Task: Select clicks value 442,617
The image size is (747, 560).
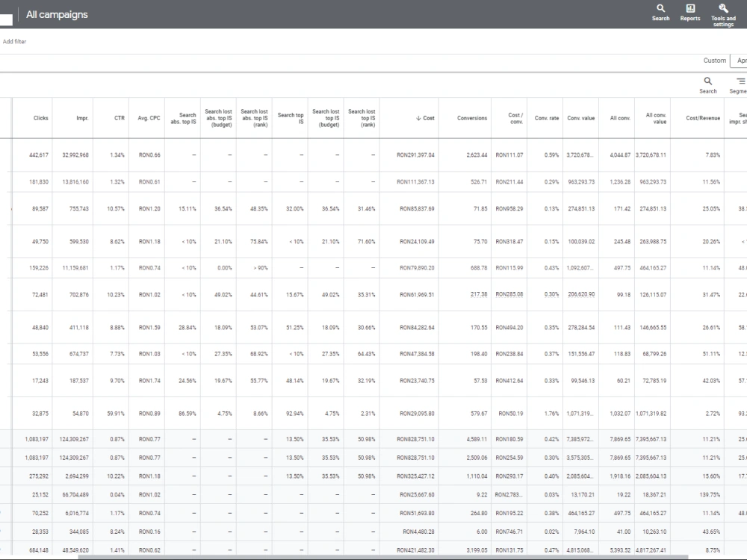Action: pyautogui.click(x=39, y=155)
